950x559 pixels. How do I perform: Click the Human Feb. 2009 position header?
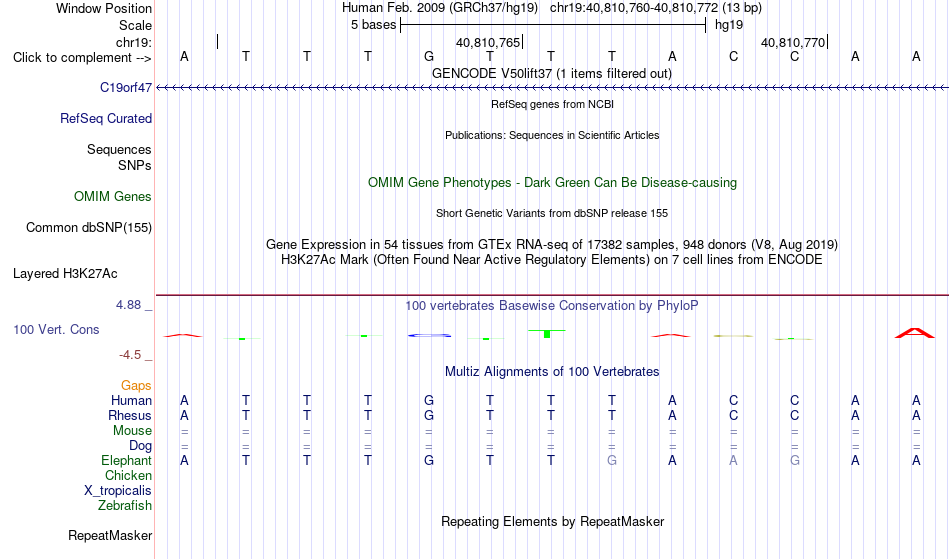(x=552, y=8)
